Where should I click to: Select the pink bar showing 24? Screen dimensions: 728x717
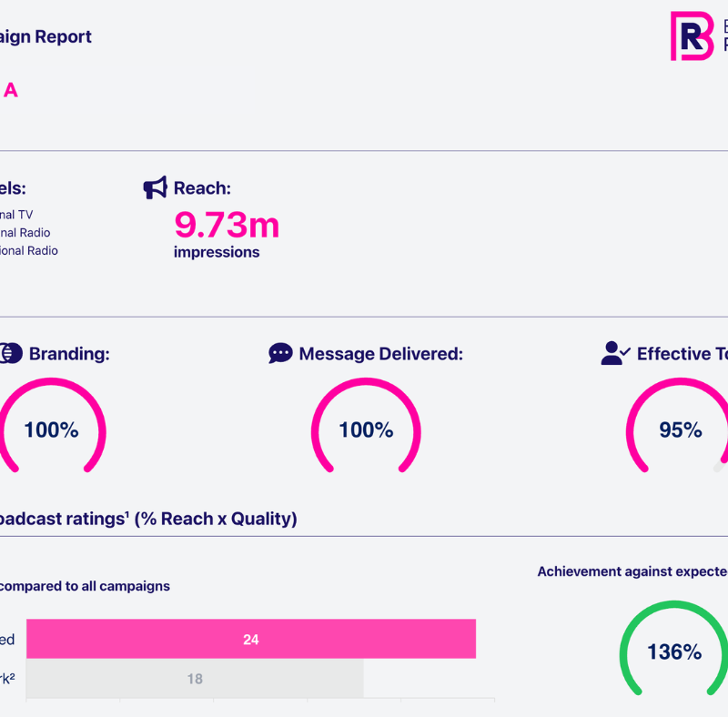pyautogui.click(x=251, y=639)
